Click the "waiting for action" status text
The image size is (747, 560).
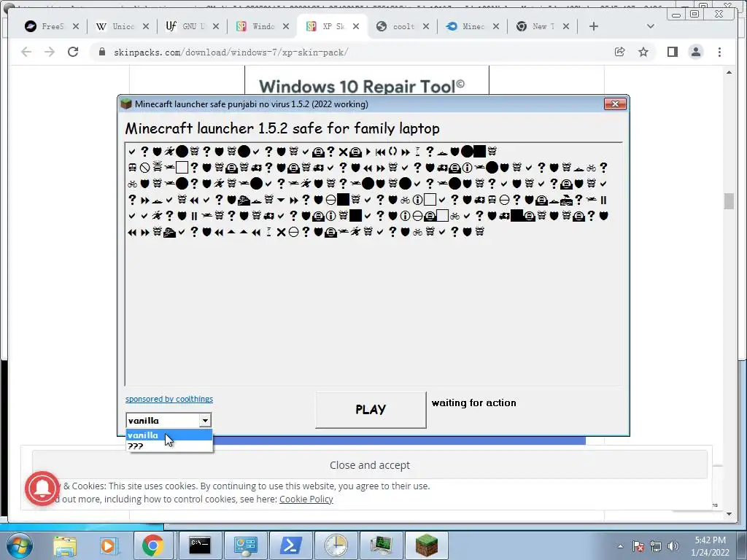474,402
